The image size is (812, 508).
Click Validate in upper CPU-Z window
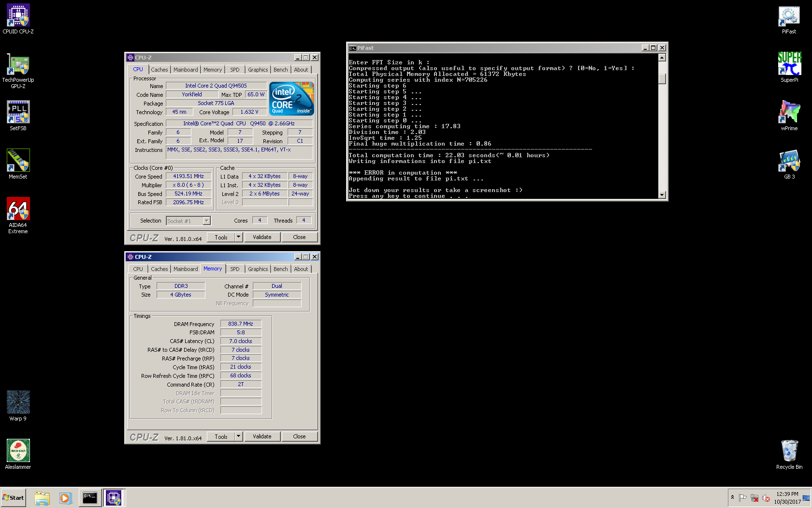(x=262, y=237)
